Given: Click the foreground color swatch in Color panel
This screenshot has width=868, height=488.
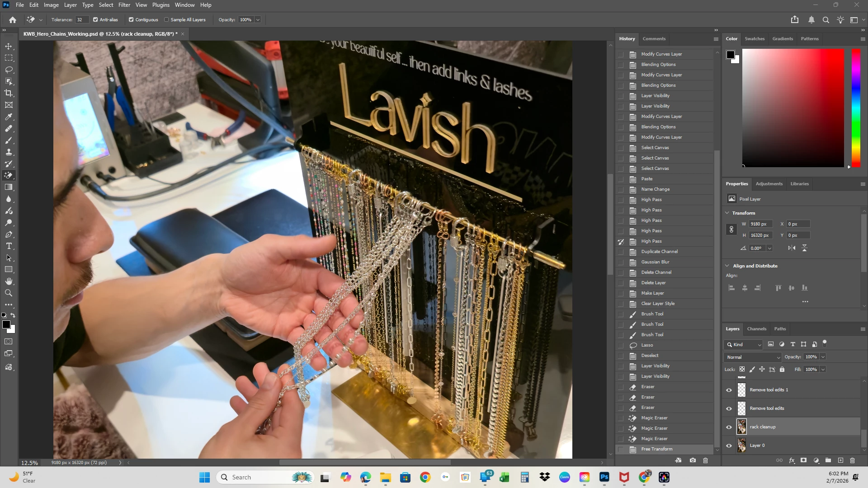Looking at the screenshot, I should (x=730, y=55).
